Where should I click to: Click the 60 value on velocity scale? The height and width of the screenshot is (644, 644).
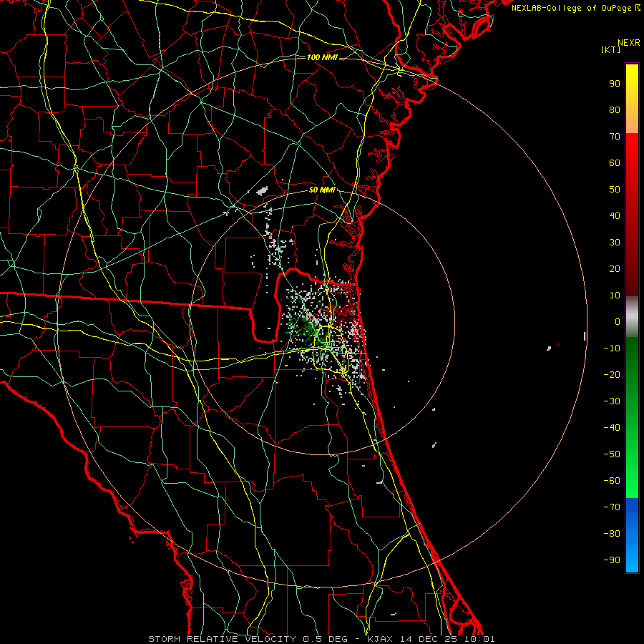coord(615,162)
